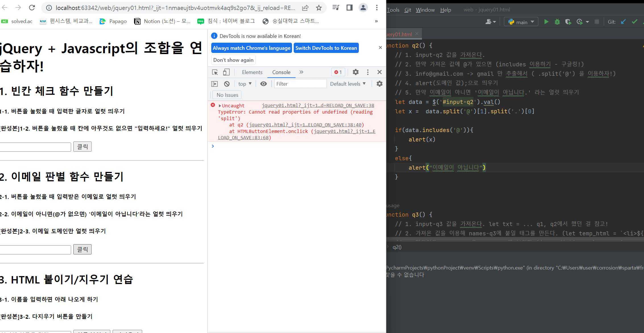Click Always match Chrome's language button
The height and width of the screenshot is (333, 644).
point(251,48)
